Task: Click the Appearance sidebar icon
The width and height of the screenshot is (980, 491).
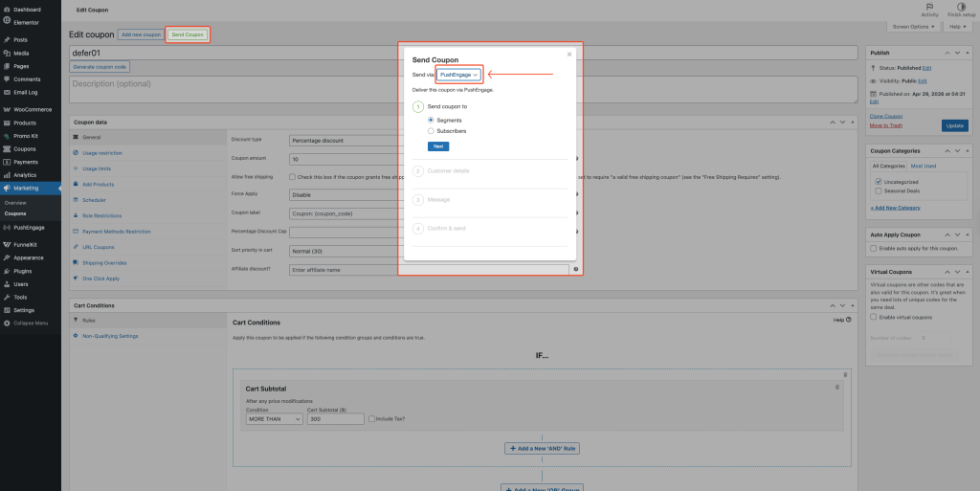Action: click(7, 258)
